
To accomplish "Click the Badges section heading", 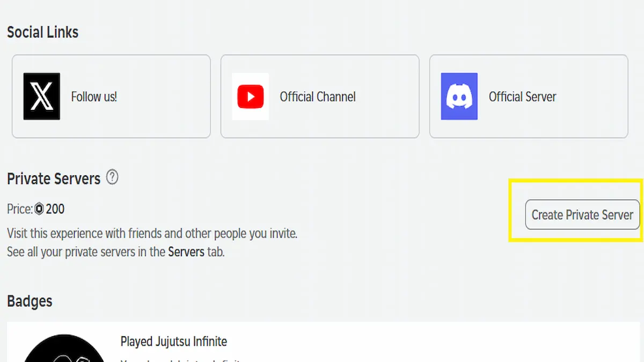I will (30, 301).
